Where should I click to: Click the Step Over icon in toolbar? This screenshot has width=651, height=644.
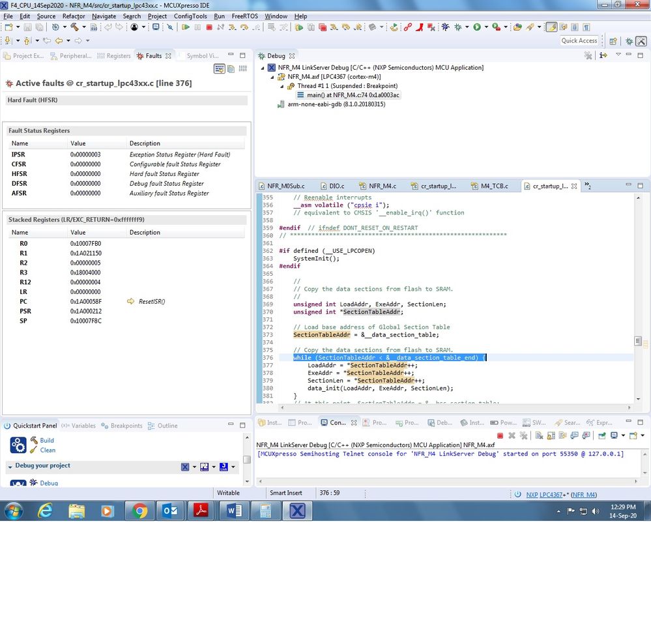pos(244,27)
